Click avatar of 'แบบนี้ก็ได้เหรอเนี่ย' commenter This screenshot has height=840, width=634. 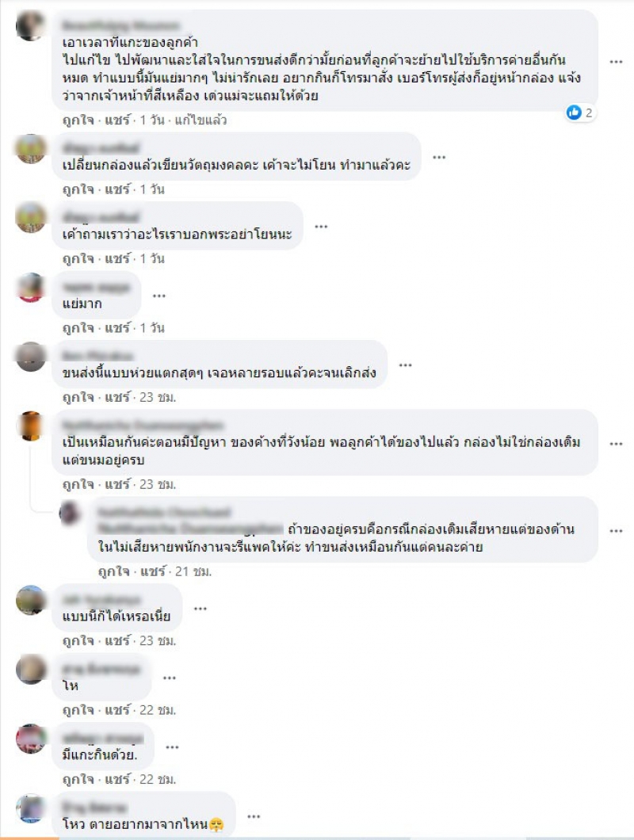[31, 600]
